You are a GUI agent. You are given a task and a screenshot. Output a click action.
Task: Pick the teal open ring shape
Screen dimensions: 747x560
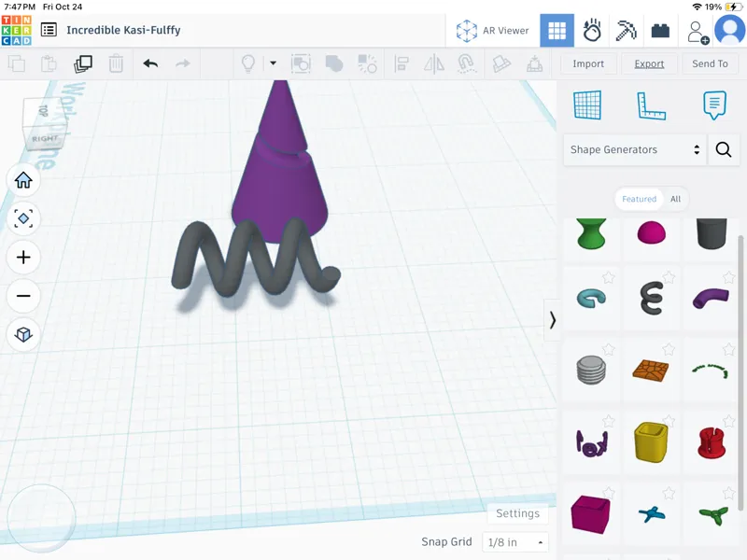click(x=591, y=299)
